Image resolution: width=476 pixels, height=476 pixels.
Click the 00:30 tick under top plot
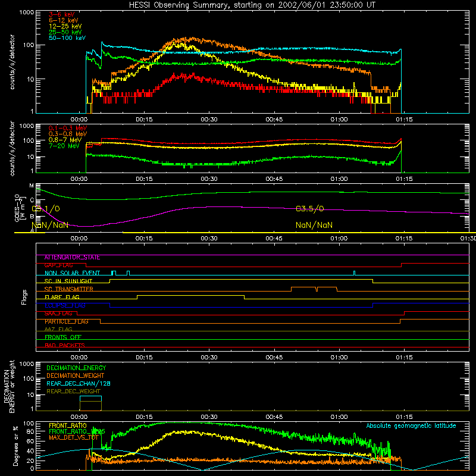tap(209, 120)
